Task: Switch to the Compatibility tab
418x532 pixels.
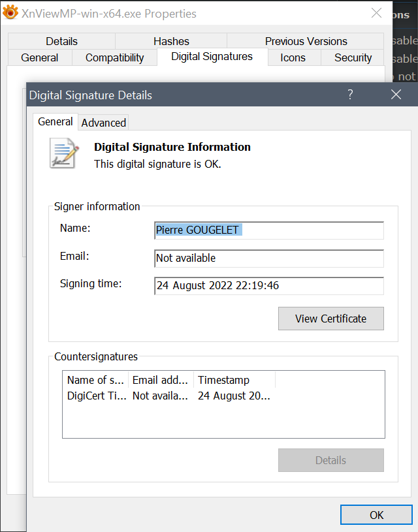Action: click(x=114, y=57)
